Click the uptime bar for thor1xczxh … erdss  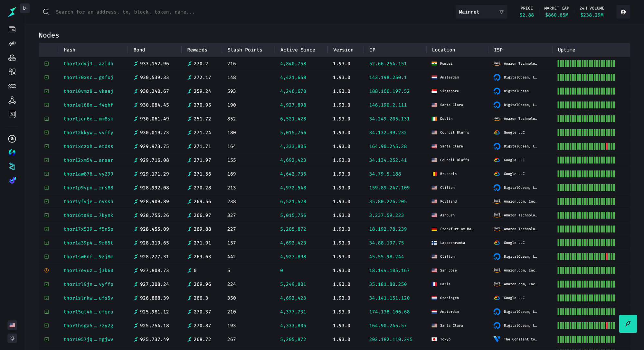pyautogui.click(x=586, y=146)
